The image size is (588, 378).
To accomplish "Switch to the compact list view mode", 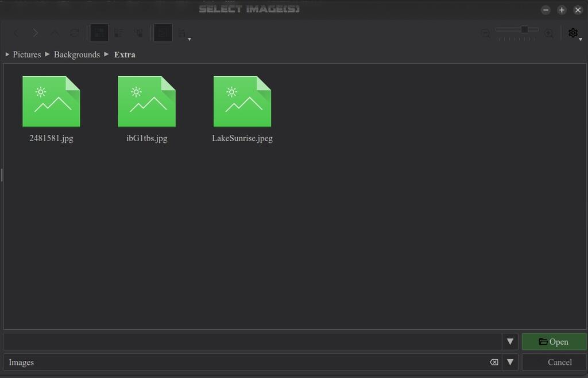I will point(119,33).
